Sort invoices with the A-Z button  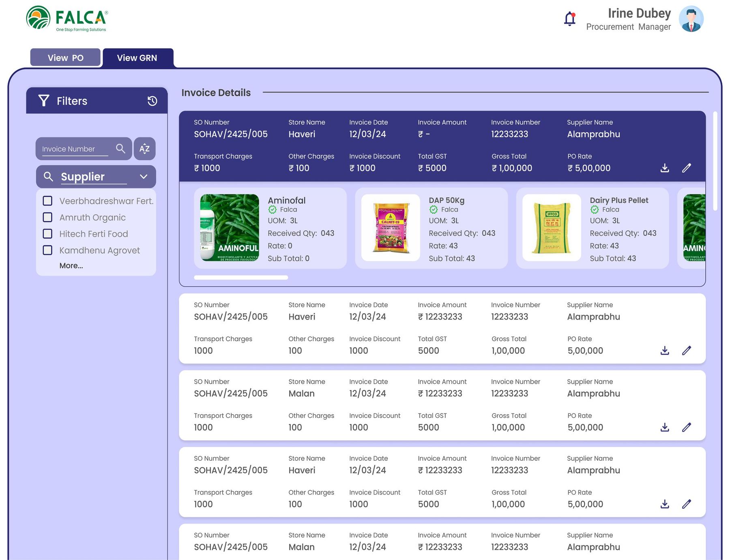(144, 149)
